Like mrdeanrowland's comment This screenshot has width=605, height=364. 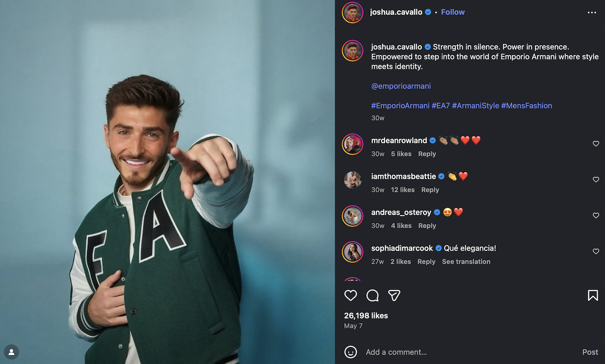pyautogui.click(x=596, y=144)
